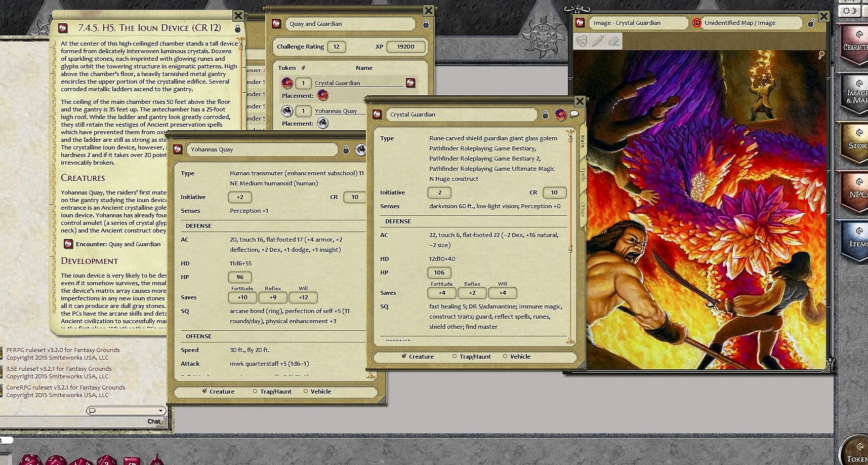Click the Crystal Guardian Fortitude +4 save box
Screen dimensions: 868x465
442,293
